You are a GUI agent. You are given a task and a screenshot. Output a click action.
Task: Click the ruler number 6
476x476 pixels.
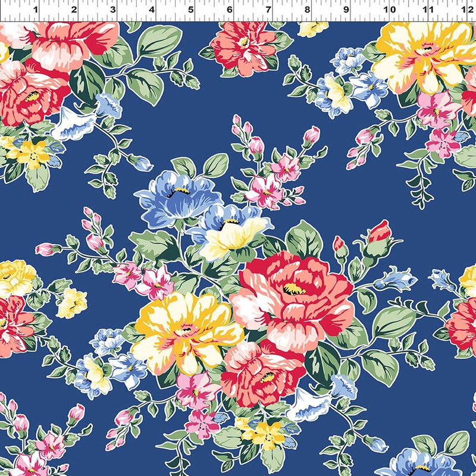coord(230,10)
